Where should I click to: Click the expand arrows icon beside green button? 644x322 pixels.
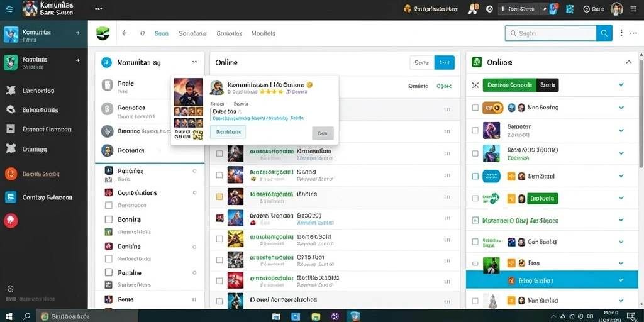point(475,86)
